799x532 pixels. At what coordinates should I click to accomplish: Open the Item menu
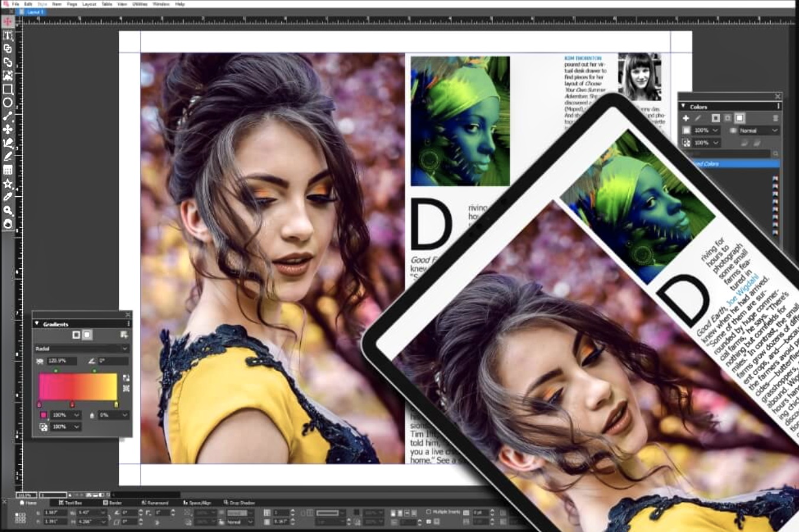pyautogui.click(x=57, y=4)
